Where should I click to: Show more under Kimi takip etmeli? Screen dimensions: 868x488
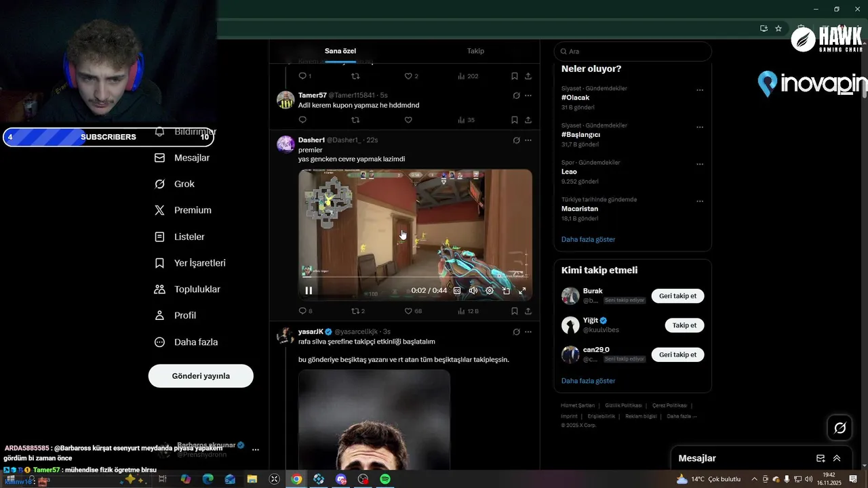click(588, 381)
